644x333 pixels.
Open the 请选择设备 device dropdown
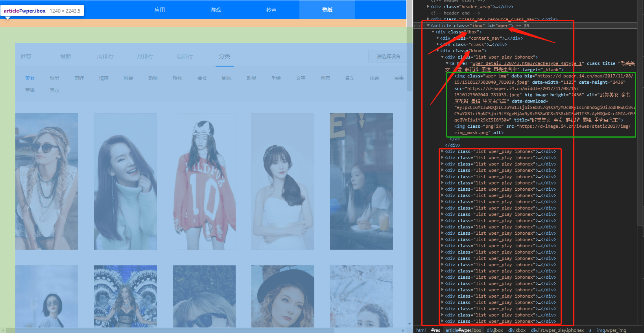pos(388,56)
